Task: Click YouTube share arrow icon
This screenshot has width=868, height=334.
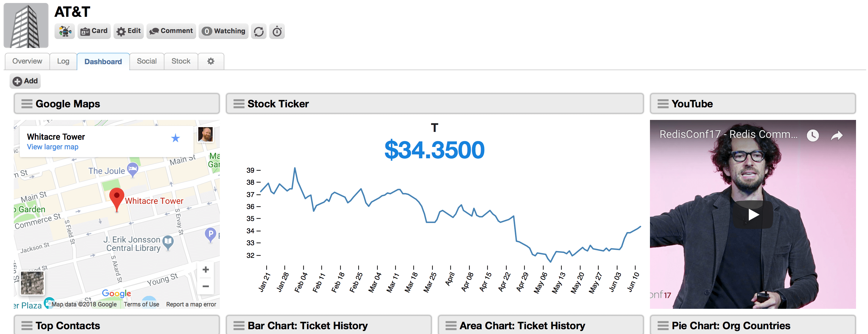Action: (x=837, y=136)
